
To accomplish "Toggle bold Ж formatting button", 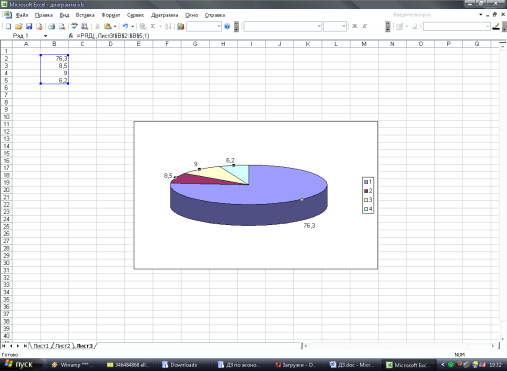I will tap(354, 26).
